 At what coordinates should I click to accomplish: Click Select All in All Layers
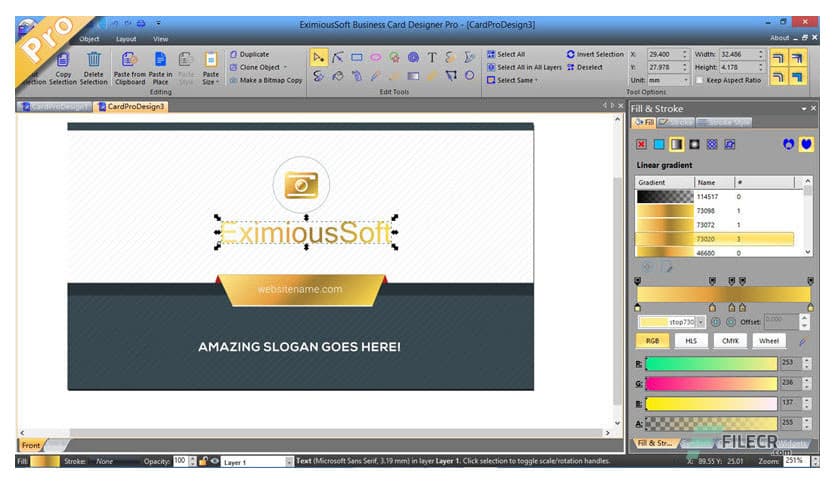click(524, 67)
